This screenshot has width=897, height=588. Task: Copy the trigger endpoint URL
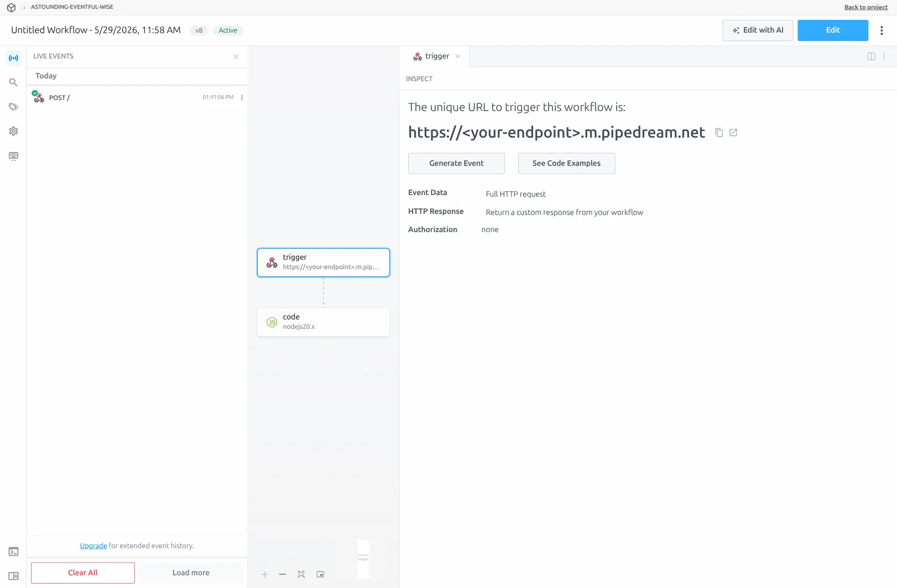(719, 133)
